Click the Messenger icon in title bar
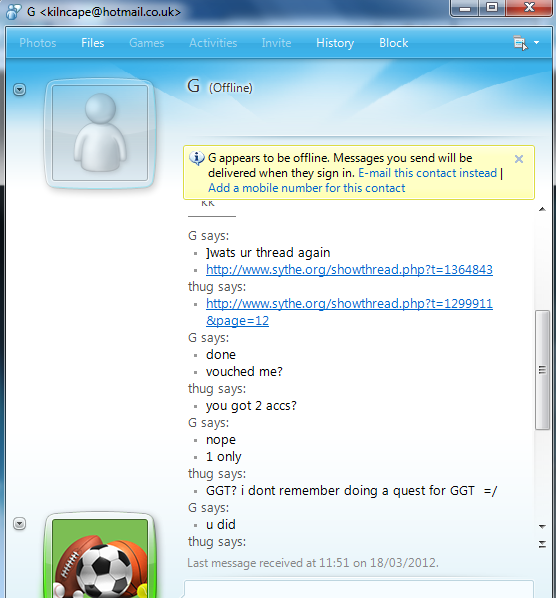This screenshot has width=556, height=598. pos(13,11)
